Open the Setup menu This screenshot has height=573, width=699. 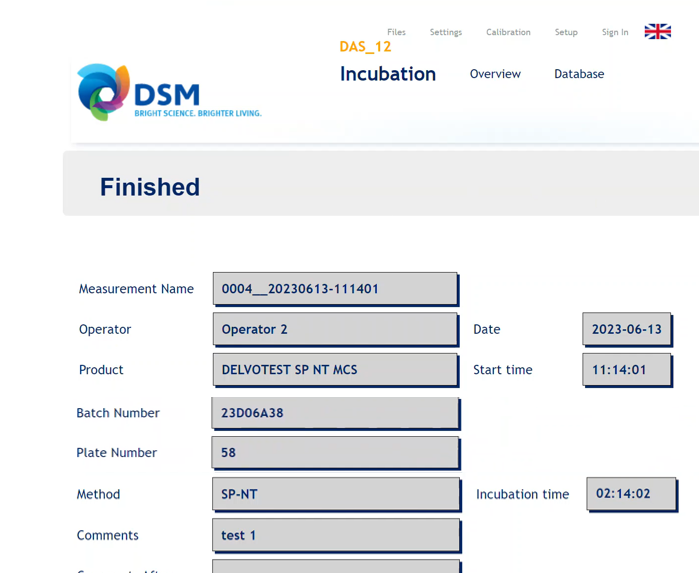click(x=566, y=32)
